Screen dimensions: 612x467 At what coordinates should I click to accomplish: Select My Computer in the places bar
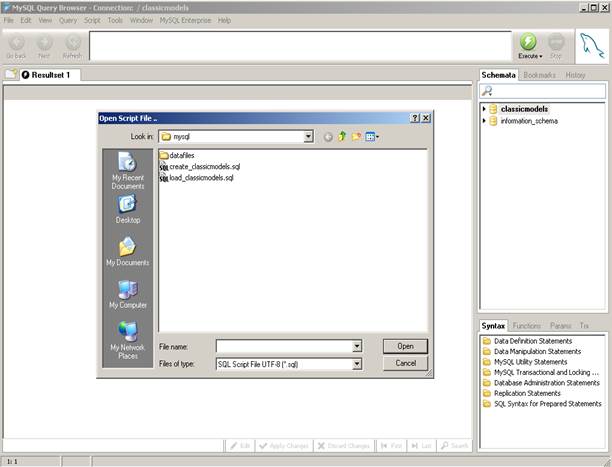pyautogui.click(x=128, y=294)
